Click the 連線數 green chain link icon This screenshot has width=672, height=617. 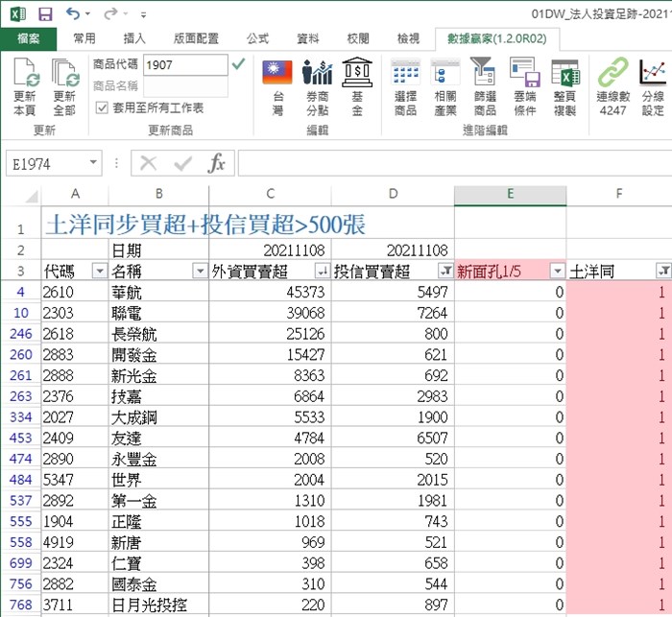coord(612,72)
